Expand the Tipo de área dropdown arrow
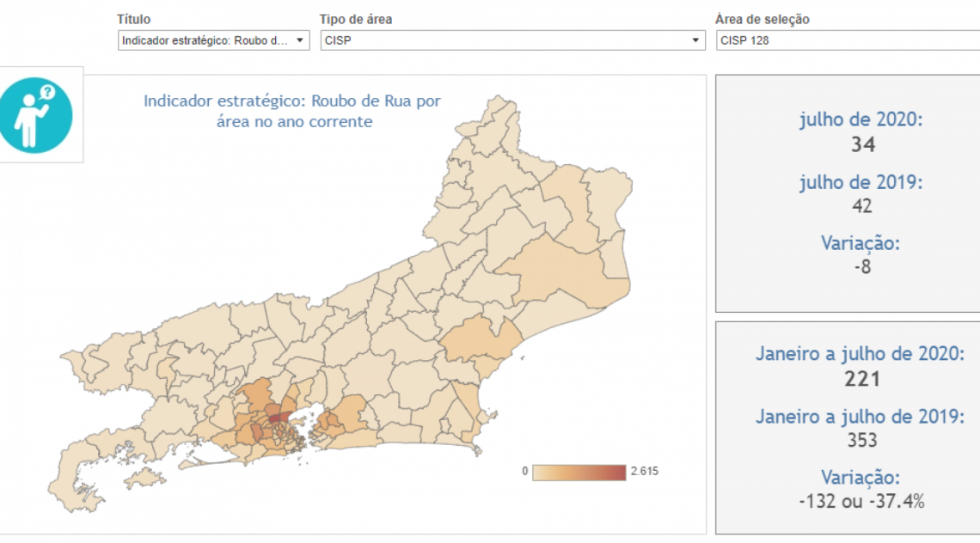The image size is (980, 543). pos(695,40)
